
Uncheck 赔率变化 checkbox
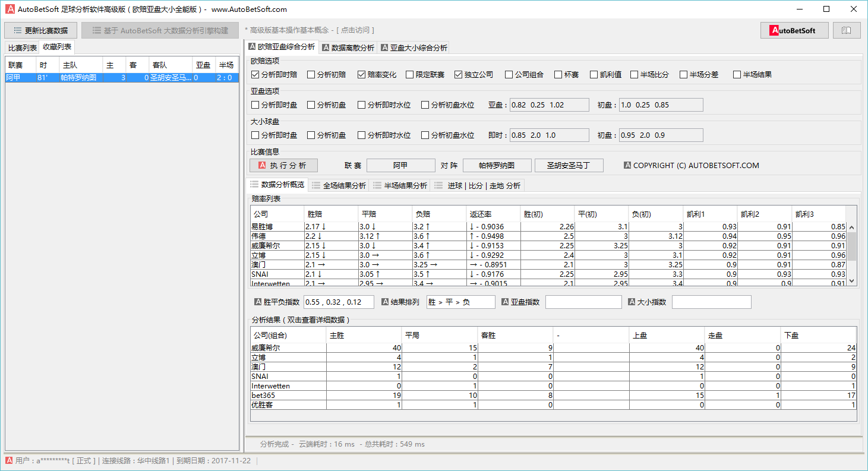[362, 75]
